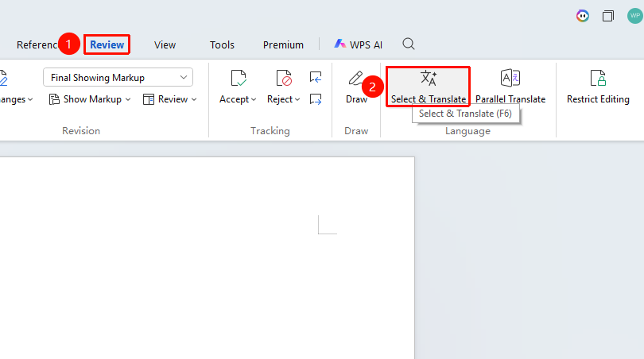The height and width of the screenshot is (359, 644).
Task: Open the colorful AI assistant icon
Action: (x=583, y=16)
